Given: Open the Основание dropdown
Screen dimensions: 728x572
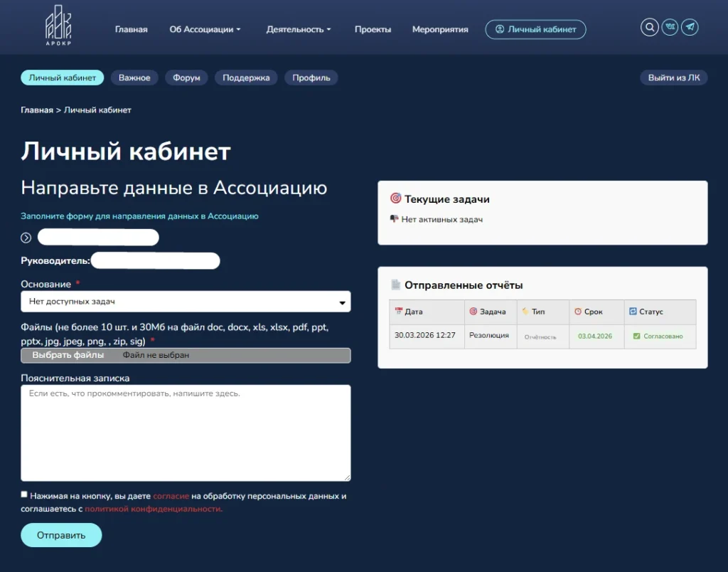Looking at the screenshot, I should 186,302.
